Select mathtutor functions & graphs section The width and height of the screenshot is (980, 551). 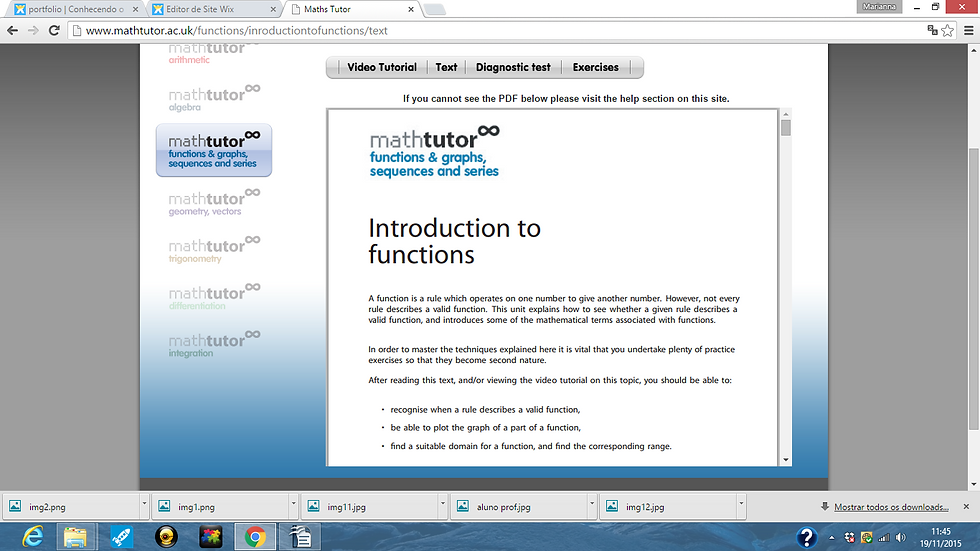214,150
